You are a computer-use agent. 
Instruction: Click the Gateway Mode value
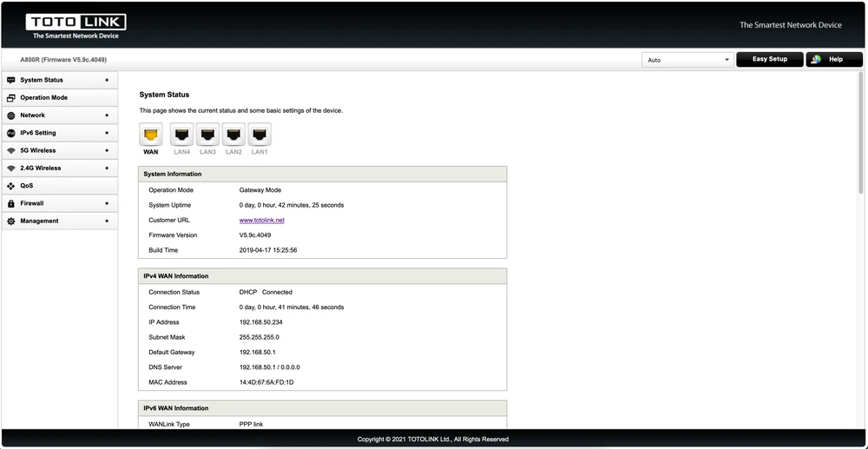click(260, 190)
